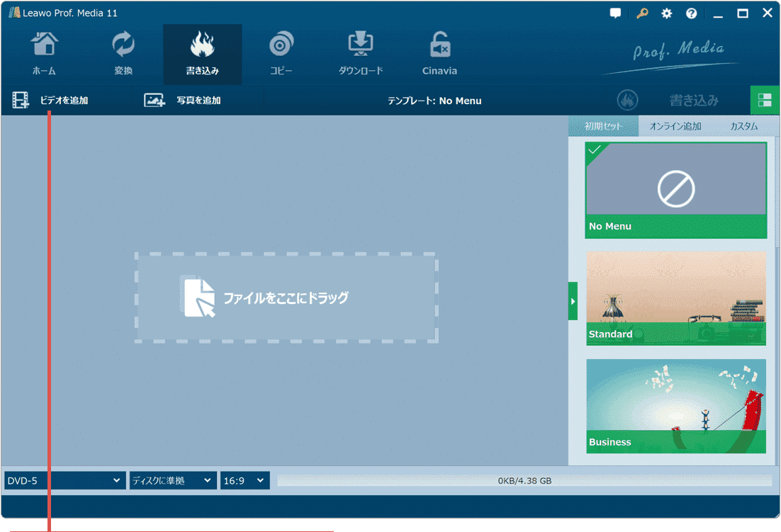Open the Home (ホーム) module
Screen dimensions: 781x532
tap(44, 54)
